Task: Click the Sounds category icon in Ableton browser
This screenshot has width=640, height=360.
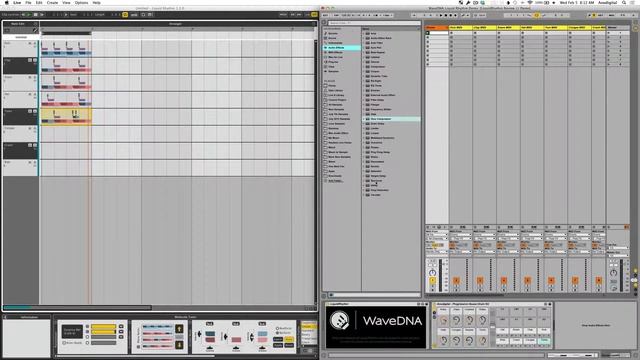Action: coord(326,33)
